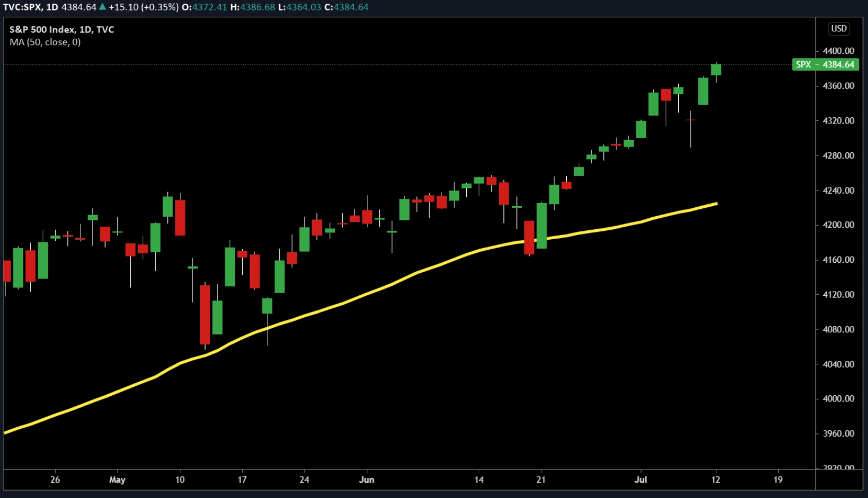
Task: Click the open value O:4372.41
Action: (x=204, y=7)
